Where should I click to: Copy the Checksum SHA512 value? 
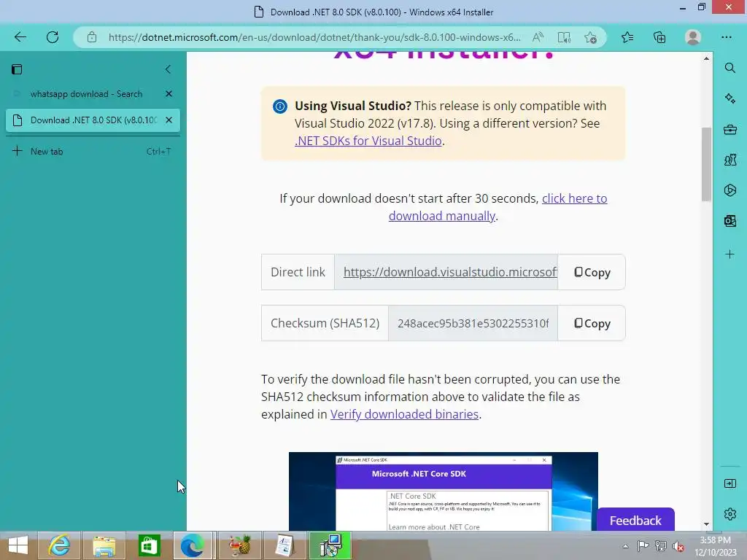[x=591, y=323]
